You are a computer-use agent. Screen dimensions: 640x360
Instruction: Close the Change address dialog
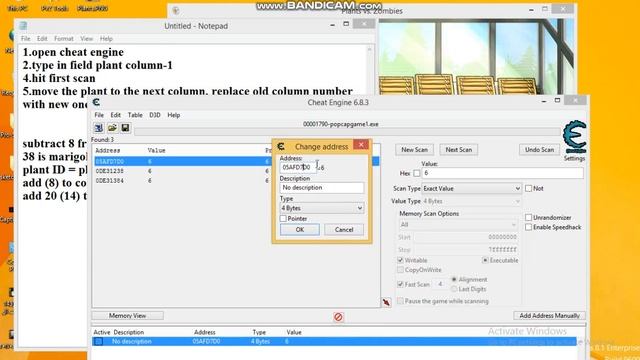point(361,145)
